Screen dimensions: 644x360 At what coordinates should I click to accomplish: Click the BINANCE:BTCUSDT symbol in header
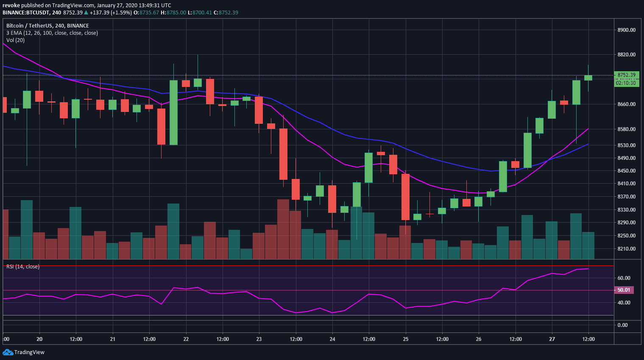(26, 13)
